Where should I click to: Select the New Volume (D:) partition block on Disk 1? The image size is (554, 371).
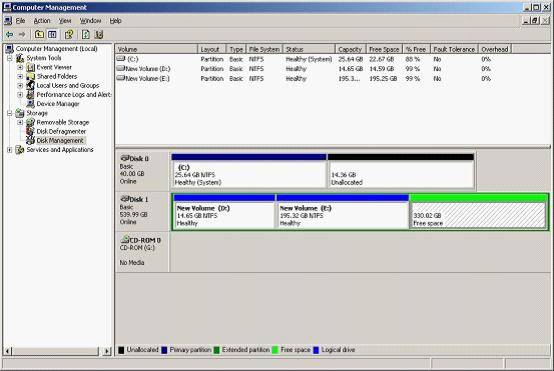pyautogui.click(x=224, y=211)
